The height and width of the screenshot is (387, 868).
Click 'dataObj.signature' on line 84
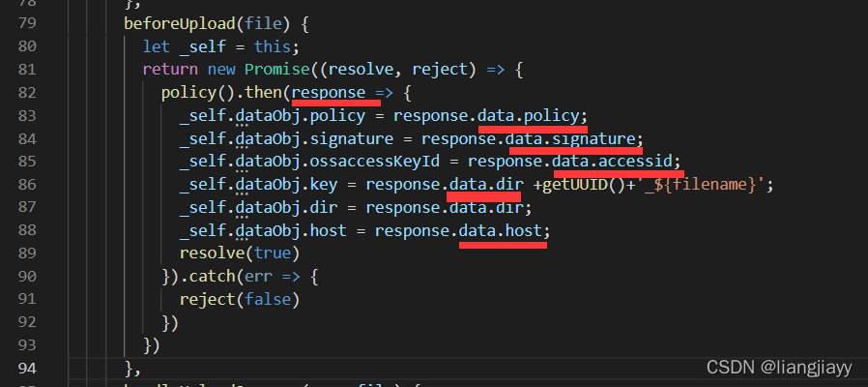tap(314, 138)
